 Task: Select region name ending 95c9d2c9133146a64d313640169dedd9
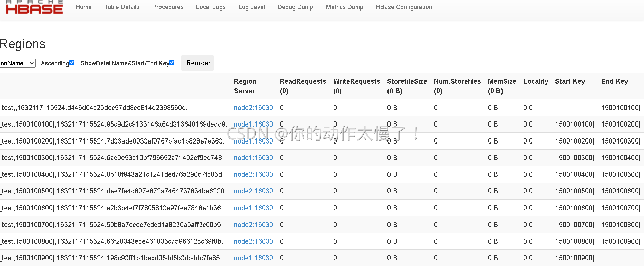pyautogui.click(x=113, y=124)
